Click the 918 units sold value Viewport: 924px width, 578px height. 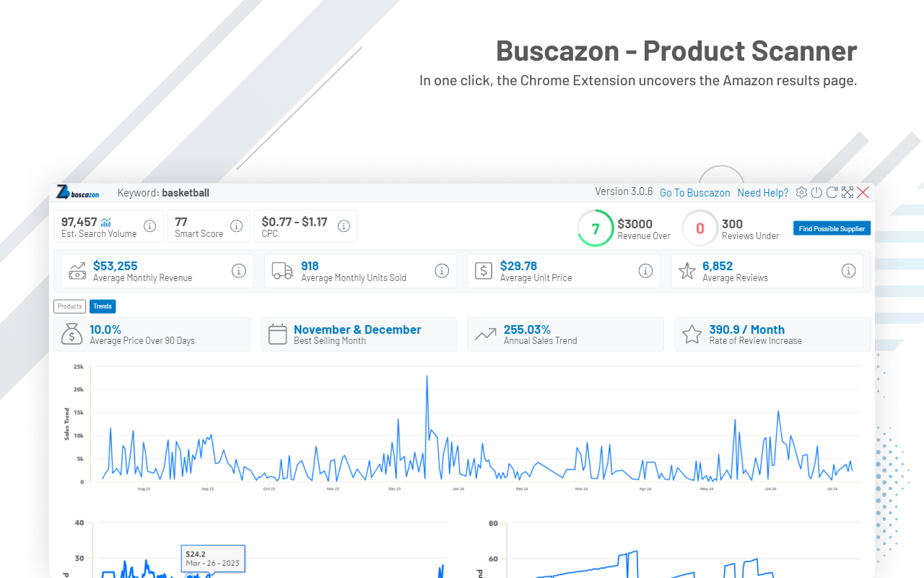310,266
